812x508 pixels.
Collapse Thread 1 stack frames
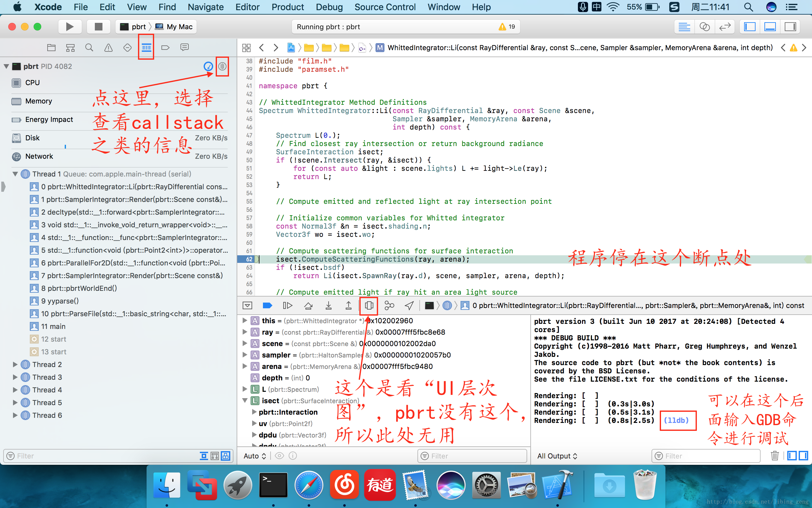[x=15, y=174]
